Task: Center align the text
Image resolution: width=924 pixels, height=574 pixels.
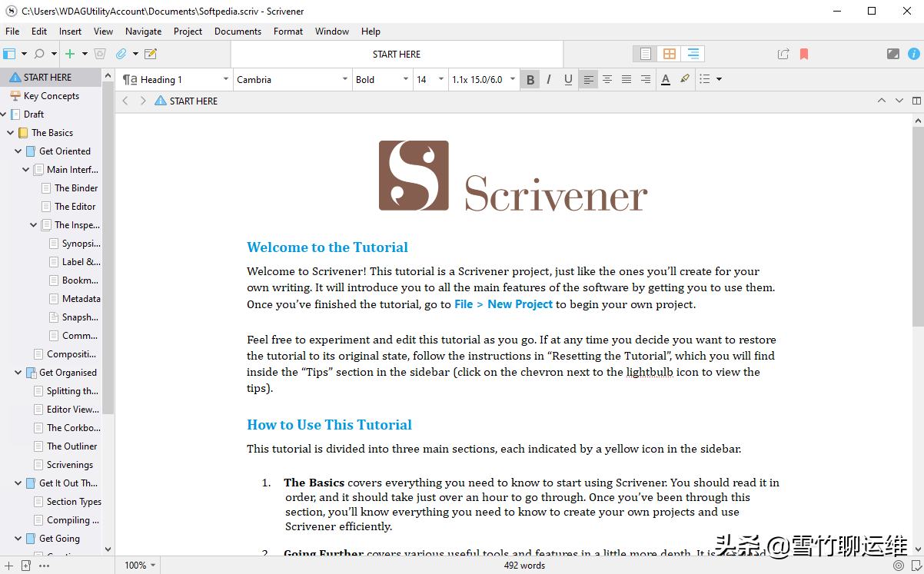Action: 607,79
